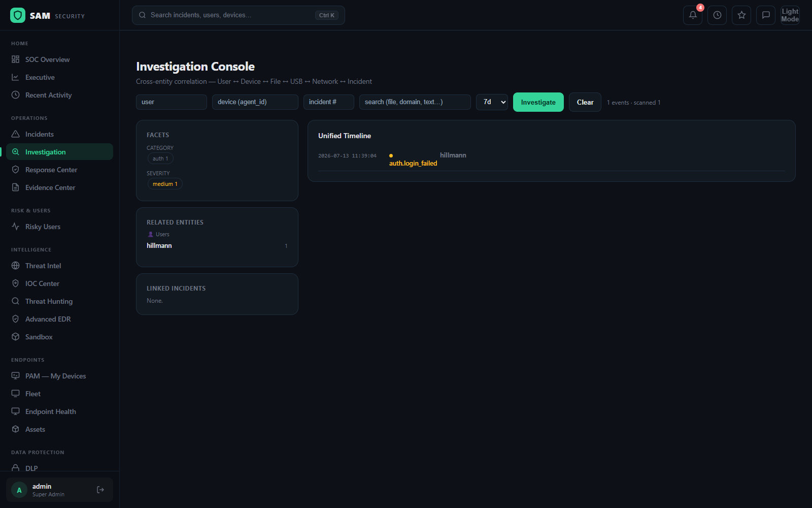The height and width of the screenshot is (508, 812).
Task: Open favorites star icon
Action: [x=741, y=15]
